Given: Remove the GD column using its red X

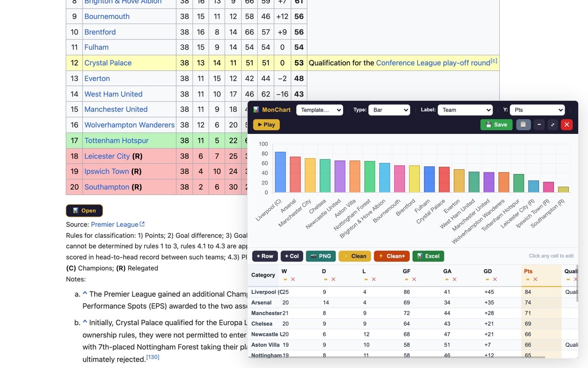Looking at the screenshot, I should pyautogui.click(x=495, y=279).
